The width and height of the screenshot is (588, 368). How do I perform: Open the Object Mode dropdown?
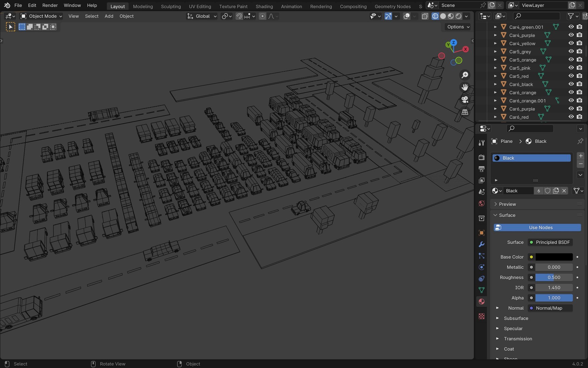42,16
